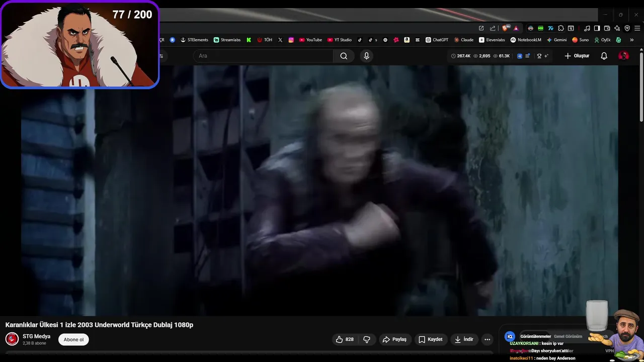The height and width of the screenshot is (362, 644).
Task: Open the Brave VPN shield icon
Action: [x=627, y=28]
